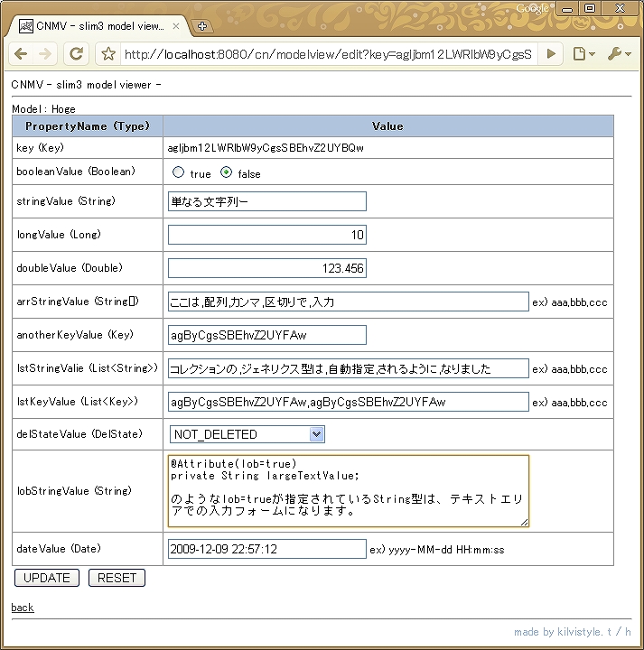The image size is (644, 650).
Task: Click the key value text aglj...UYBQw
Action: tap(266, 148)
